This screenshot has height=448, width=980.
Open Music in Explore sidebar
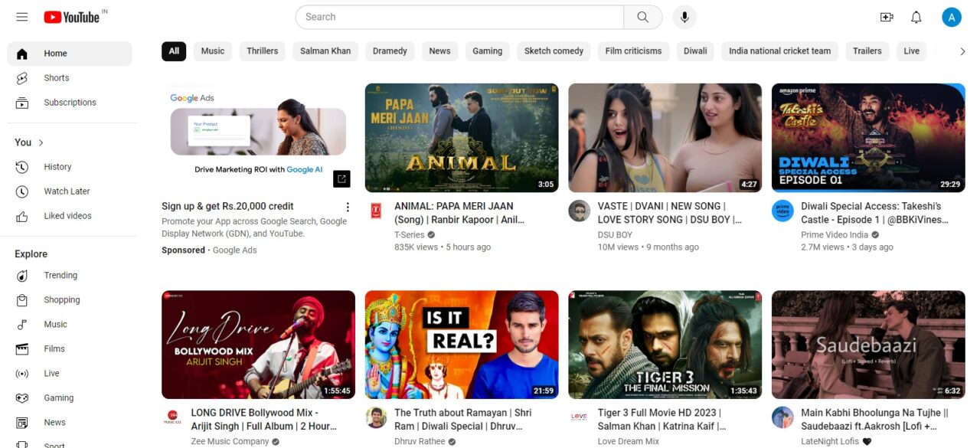coord(70,325)
